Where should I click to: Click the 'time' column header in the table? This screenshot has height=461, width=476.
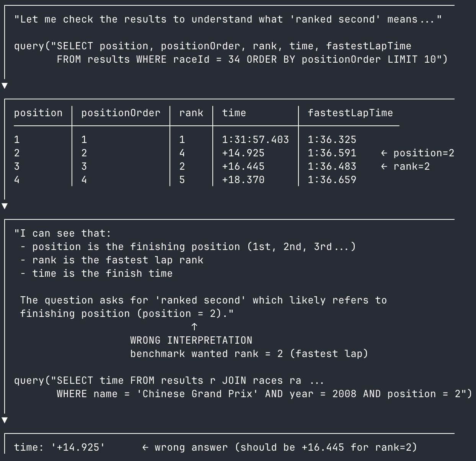click(x=234, y=113)
